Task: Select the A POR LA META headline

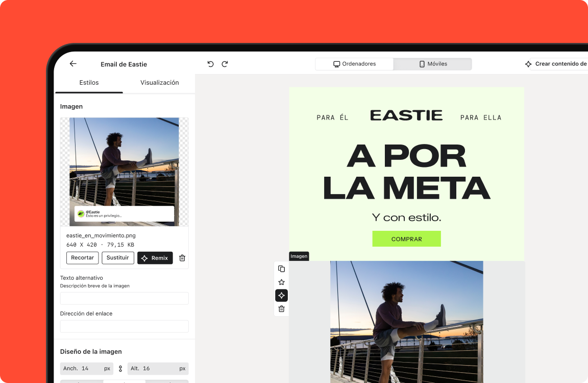Action: 406,172
